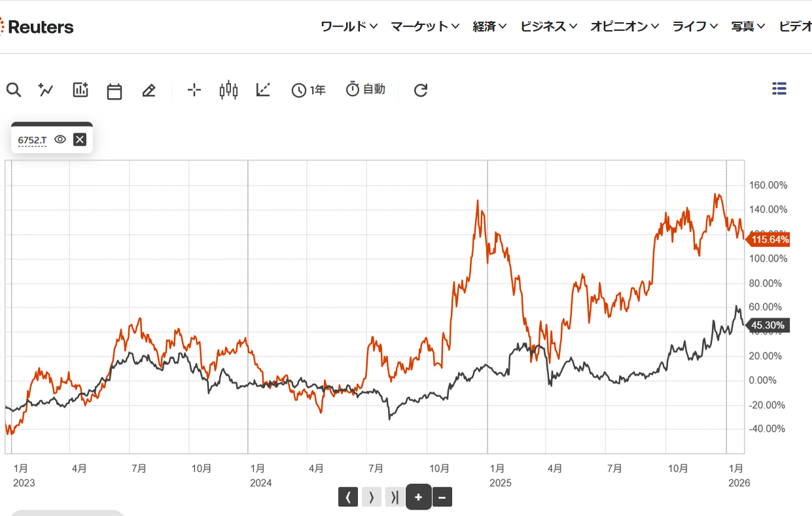Switch chart to candlestick style icon
Screen dimensions: 812x516
click(x=228, y=90)
